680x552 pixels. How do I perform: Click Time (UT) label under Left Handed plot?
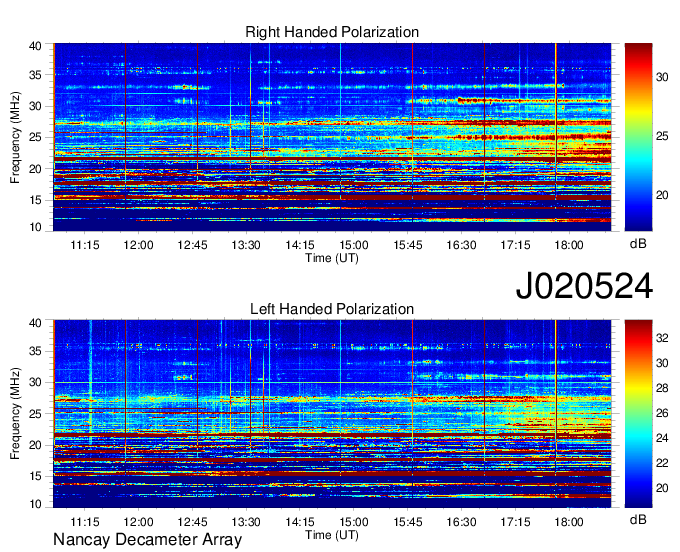(x=332, y=535)
